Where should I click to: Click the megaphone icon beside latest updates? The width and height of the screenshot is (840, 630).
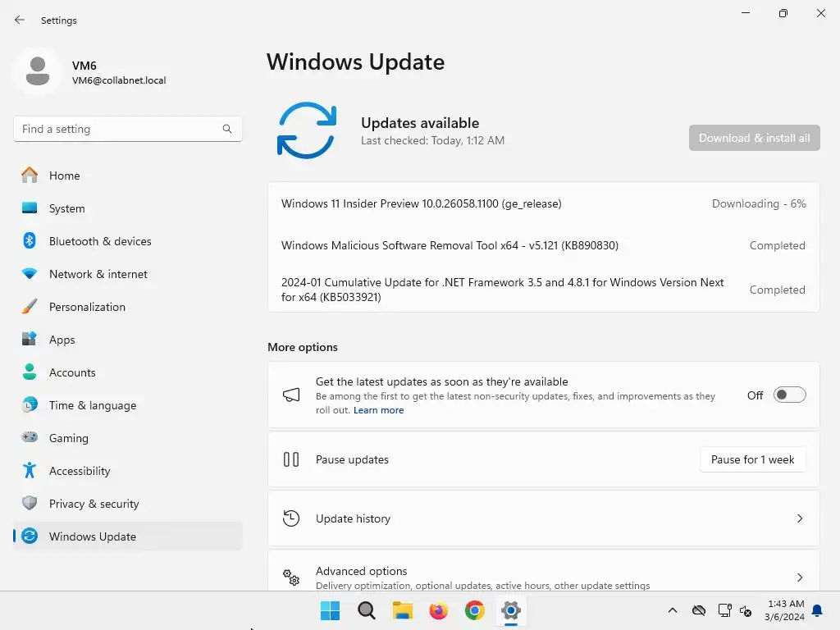pos(291,395)
